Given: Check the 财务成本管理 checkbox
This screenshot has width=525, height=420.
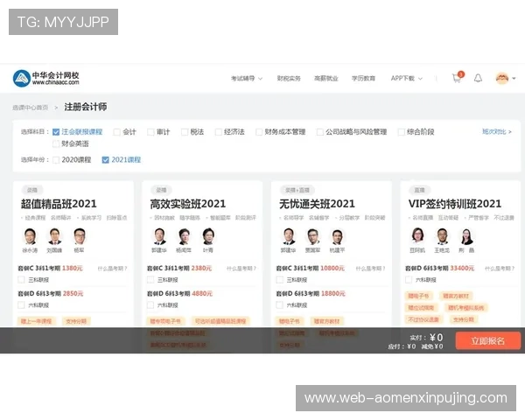Looking at the screenshot, I should [x=259, y=132].
